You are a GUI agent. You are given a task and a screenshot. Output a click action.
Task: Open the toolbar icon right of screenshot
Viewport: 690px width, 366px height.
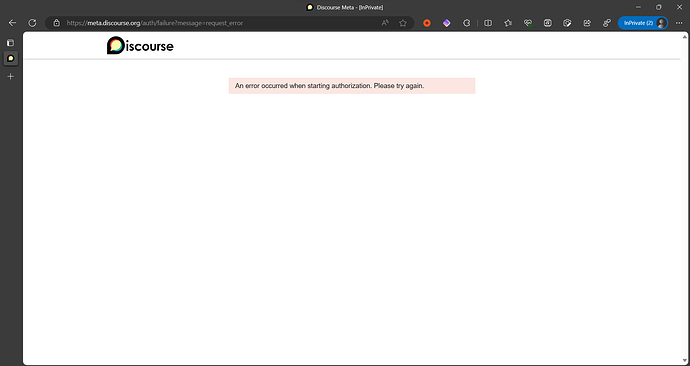coord(567,23)
